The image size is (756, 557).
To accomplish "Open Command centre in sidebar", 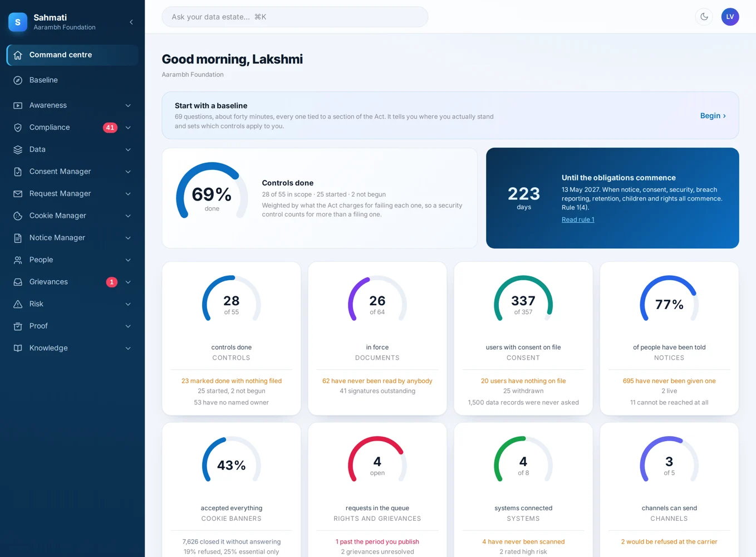I will pyautogui.click(x=72, y=55).
